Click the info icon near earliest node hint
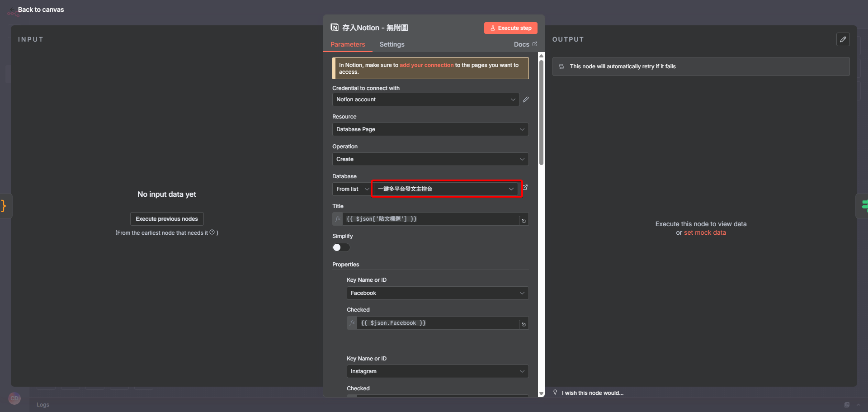This screenshot has width=868, height=412. click(x=212, y=232)
